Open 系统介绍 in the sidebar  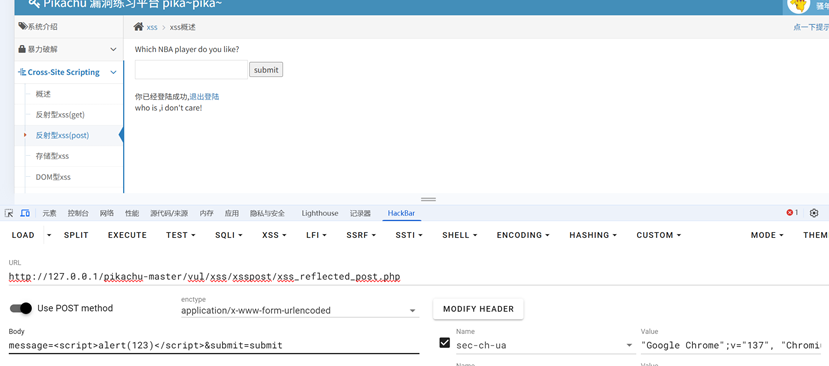pyautogui.click(x=69, y=26)
